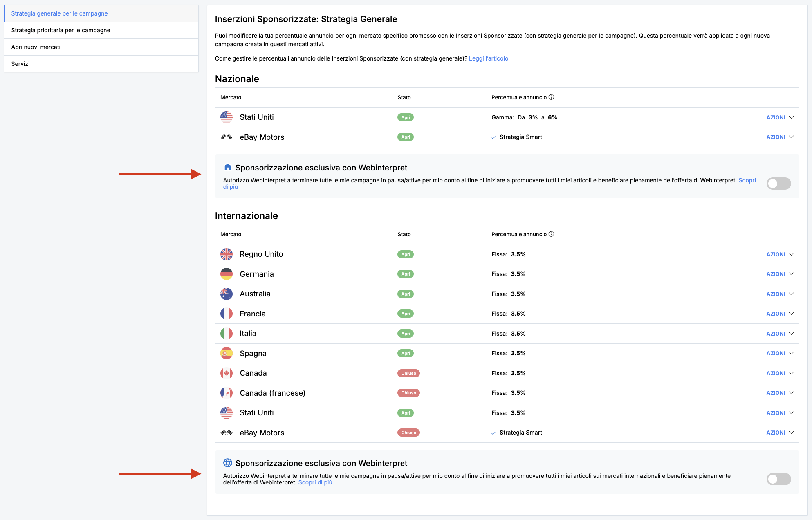Open AZIONI dropdown for national eBay Motors
The width and height of the screenshot is (812, 520).
point(780,137)
